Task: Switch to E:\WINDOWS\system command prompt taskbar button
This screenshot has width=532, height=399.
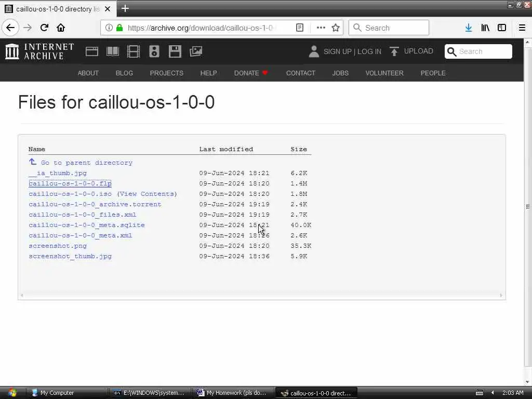Action: click(150, 393)
